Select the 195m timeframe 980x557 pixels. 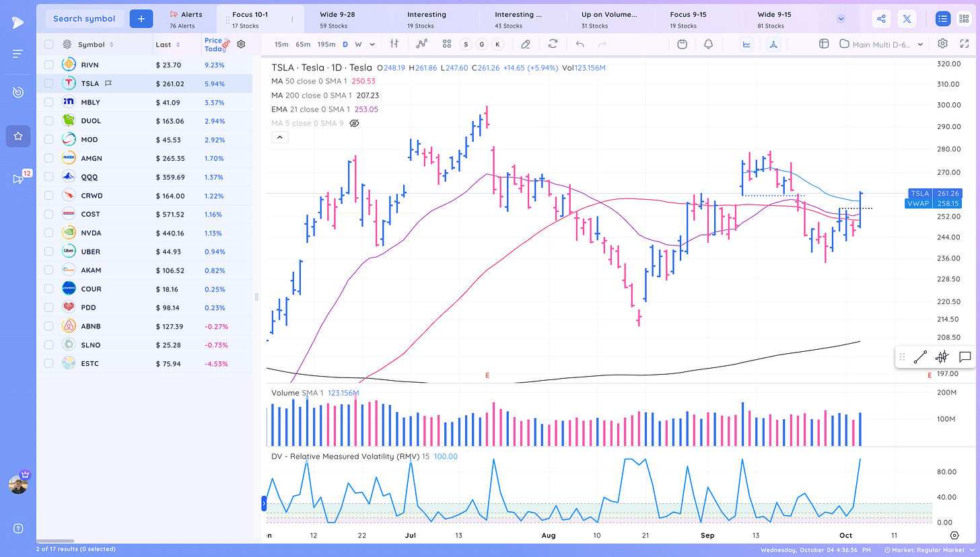326,44
